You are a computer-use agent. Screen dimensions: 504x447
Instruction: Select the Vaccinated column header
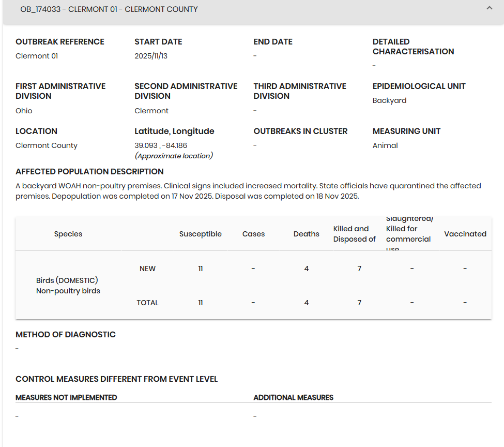coord(465,234)
